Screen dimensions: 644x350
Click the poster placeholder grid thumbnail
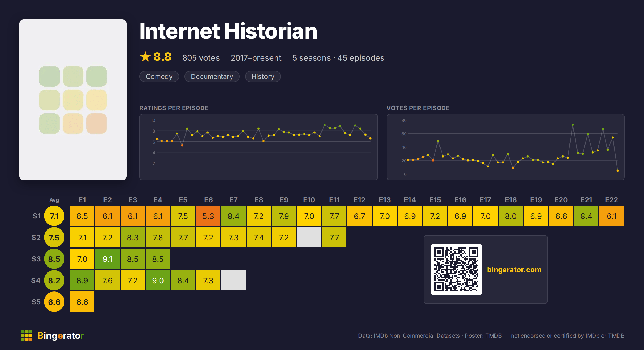[x=73, y=100]
